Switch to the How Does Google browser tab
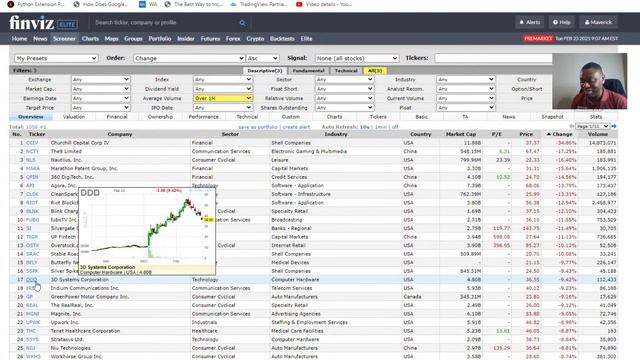640x360 pixels. [100, 4]
